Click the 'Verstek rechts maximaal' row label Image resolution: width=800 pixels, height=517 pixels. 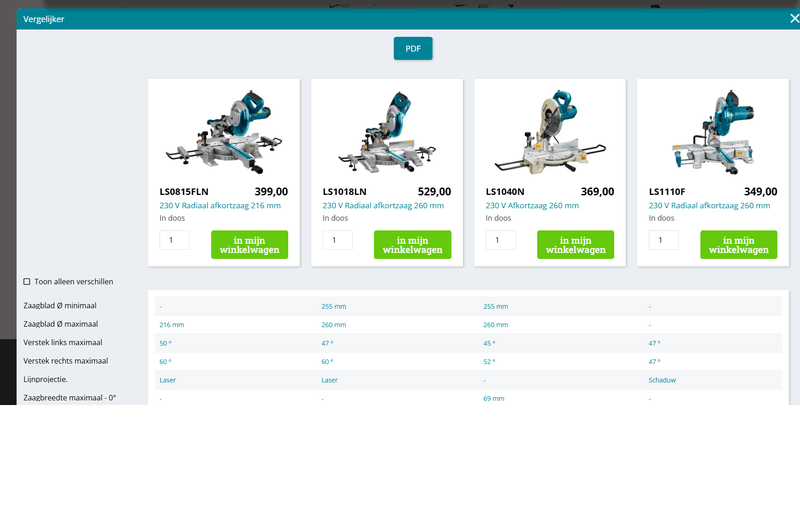point(66,361)
